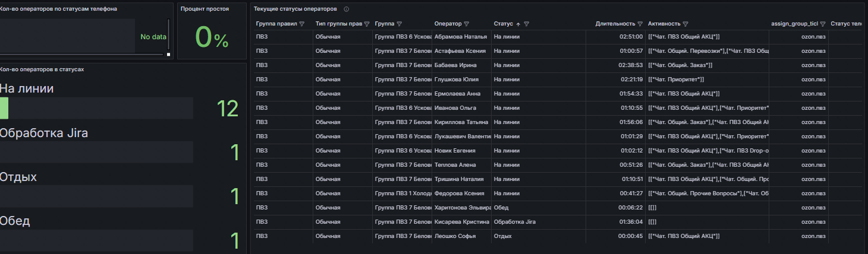Open Текущие статусы операторов panel title menu
Screen dimensions: 868x254
point(295,9)
